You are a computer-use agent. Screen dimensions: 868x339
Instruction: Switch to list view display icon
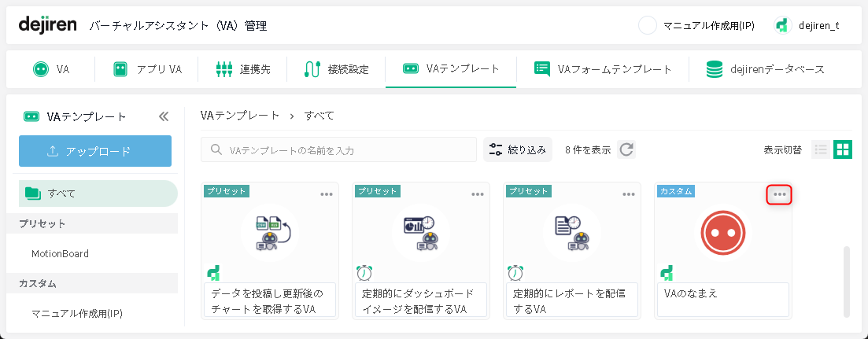(821, 149)
